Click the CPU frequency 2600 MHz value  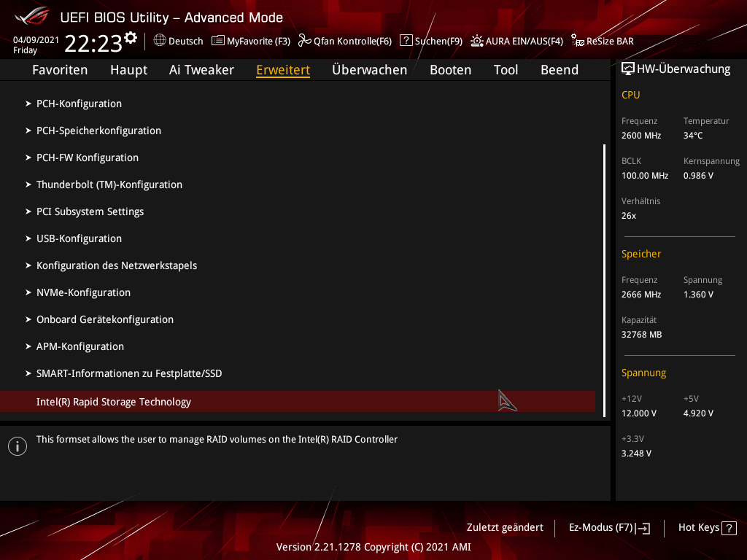(x=641, y=136)
